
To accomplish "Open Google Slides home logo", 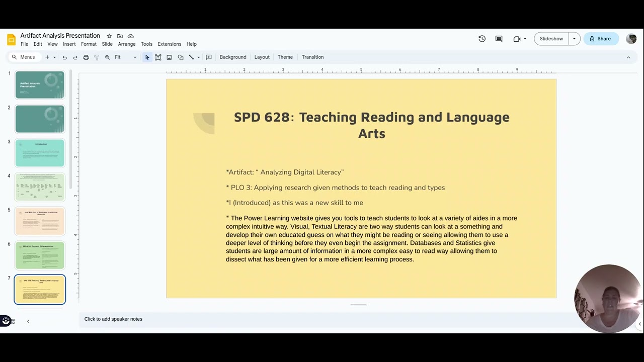I will coord(11,40).
